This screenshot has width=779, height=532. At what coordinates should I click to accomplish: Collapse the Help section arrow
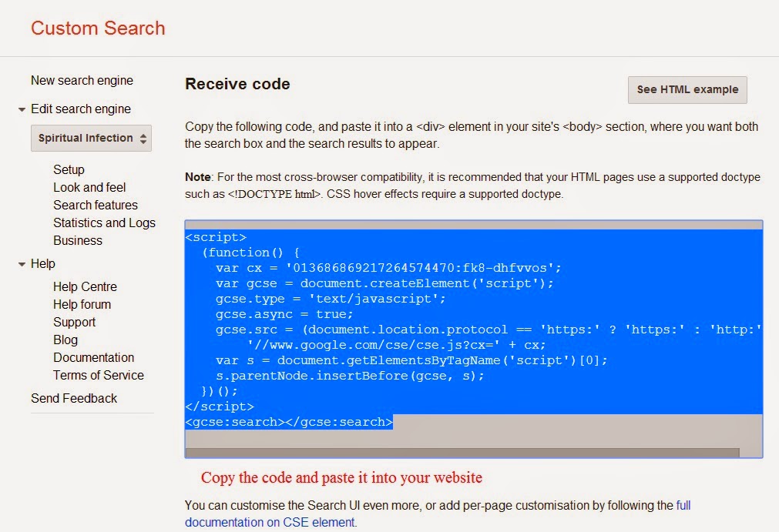[22, 265]
